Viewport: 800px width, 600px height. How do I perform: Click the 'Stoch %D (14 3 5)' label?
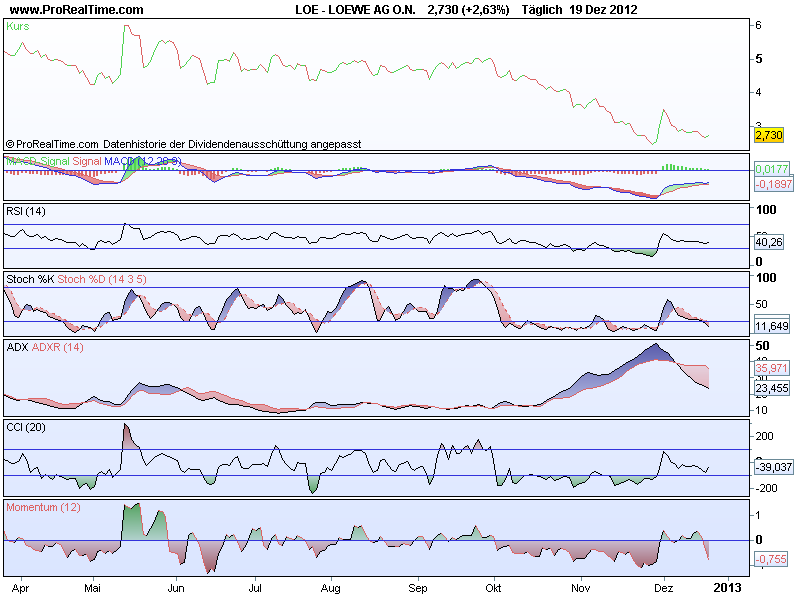point(102,279)
